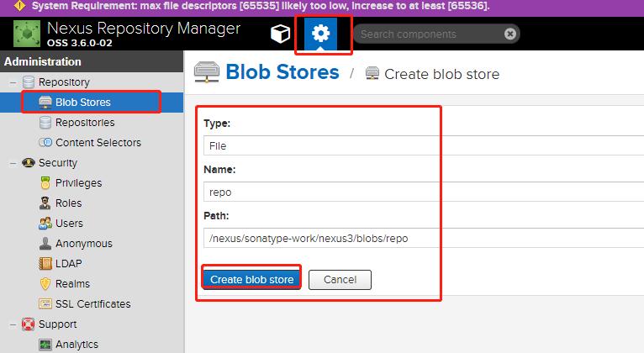This screenshot has width=644, height=353.
Task: Collapse the Support tree section
Action: pyautogui.click(x=13, y=324)
